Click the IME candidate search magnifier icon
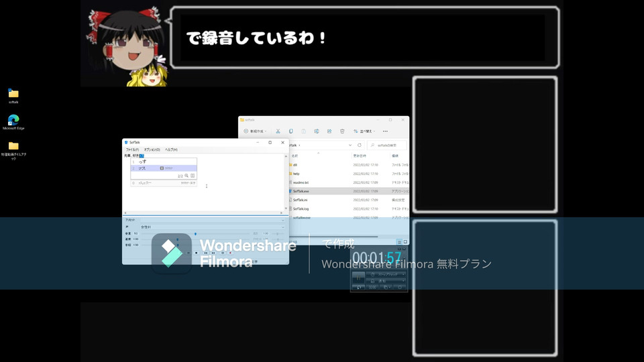644x362 pixels. (186, 176)
